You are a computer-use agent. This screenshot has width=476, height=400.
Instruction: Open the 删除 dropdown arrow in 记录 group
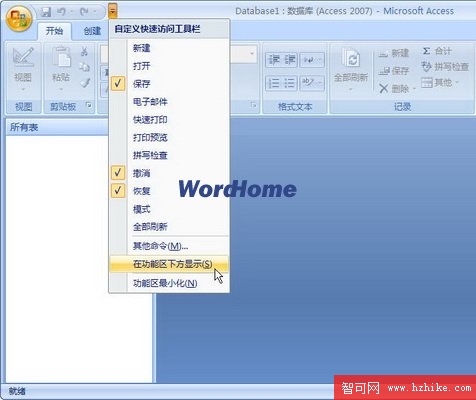point(414,89)
